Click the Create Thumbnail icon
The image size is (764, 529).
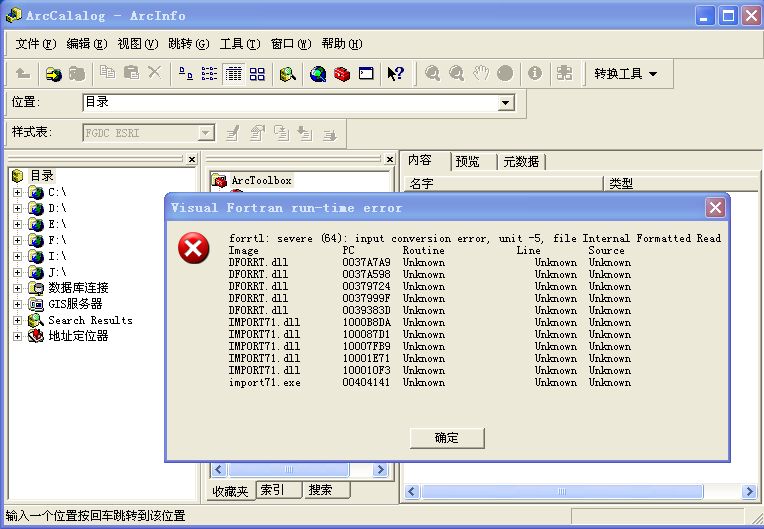[564, 74]
